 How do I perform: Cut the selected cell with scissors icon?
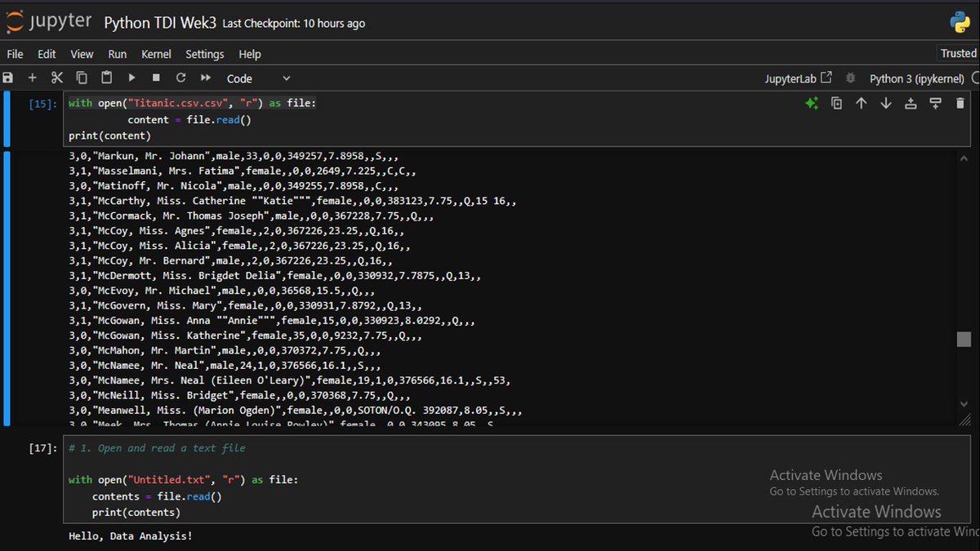click(57, 78)
